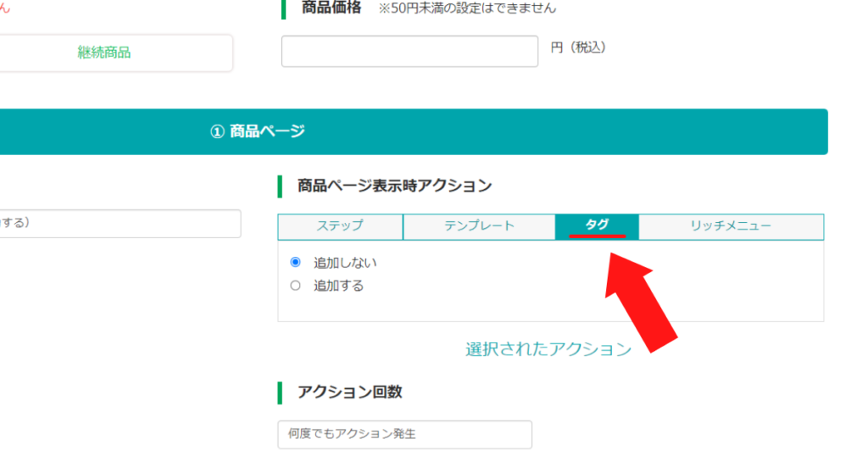Screen dimensions: 868x456
Task: Click the green marker bar beside アクション回数
Action: click(x=280, y=392)
